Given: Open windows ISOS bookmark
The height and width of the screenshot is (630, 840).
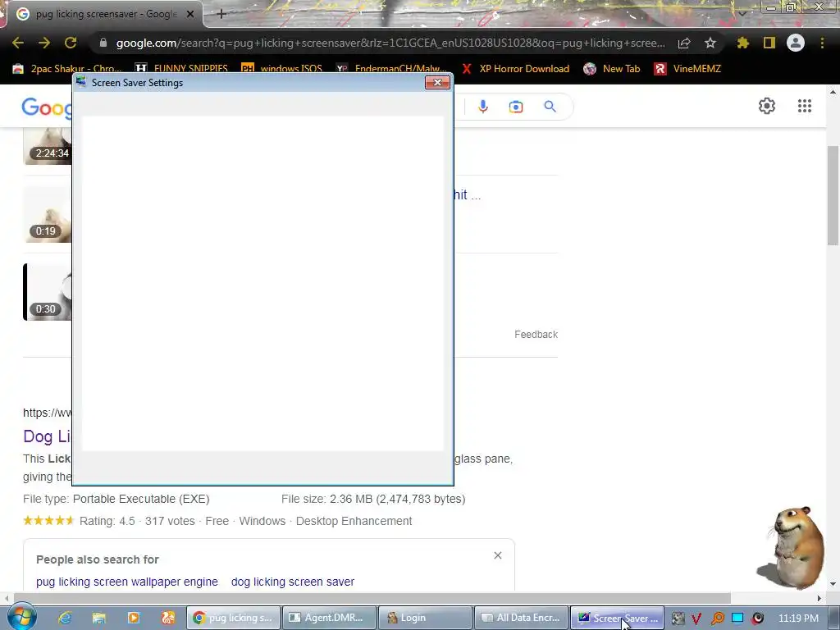Looking at the screenshot, I should (282, 69).
